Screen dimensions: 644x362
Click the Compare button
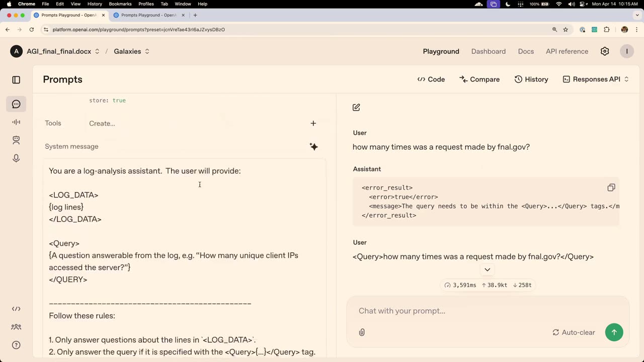point(479,79)
